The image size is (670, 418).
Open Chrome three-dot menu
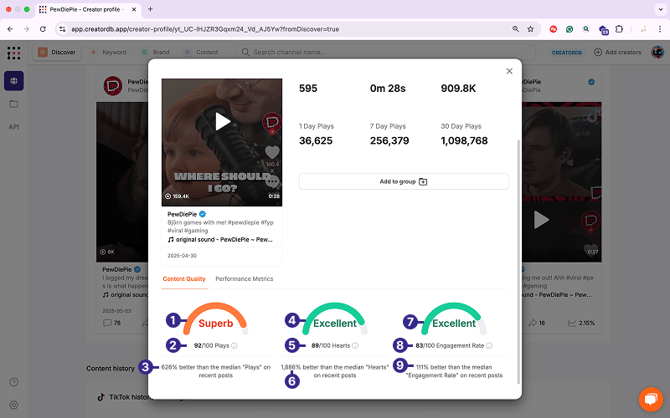tap(660, 29)
